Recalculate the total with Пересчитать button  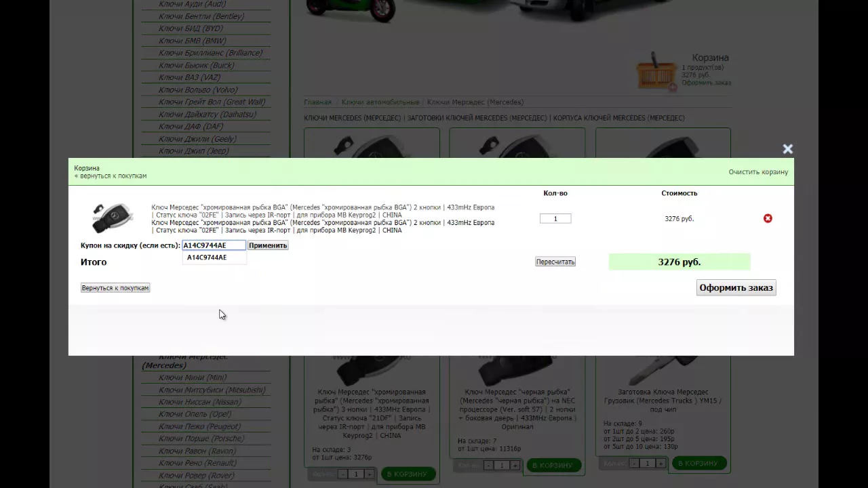(555, 262)
